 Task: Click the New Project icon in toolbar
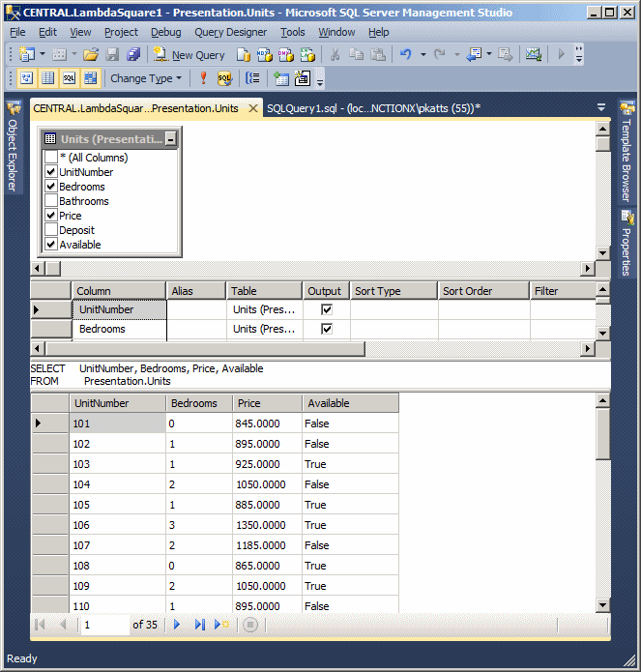[x=26, y=54]
